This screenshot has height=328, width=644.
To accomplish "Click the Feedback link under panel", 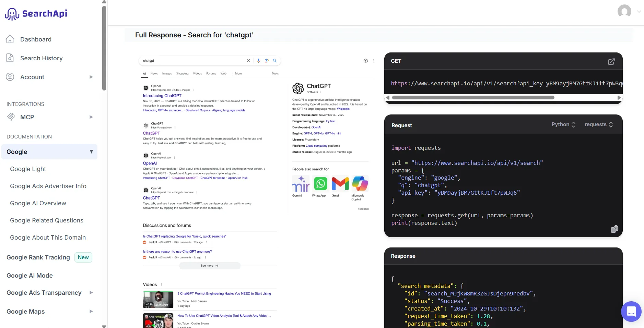I will click(x=363, y=209).
